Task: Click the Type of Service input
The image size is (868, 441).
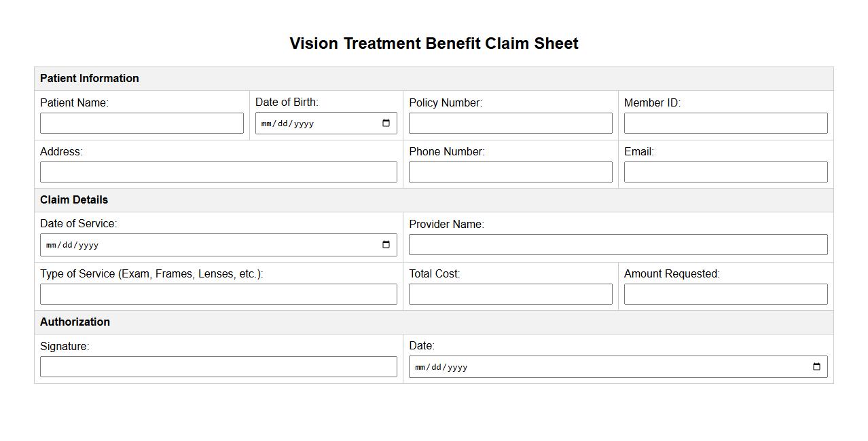Action: 218,294
